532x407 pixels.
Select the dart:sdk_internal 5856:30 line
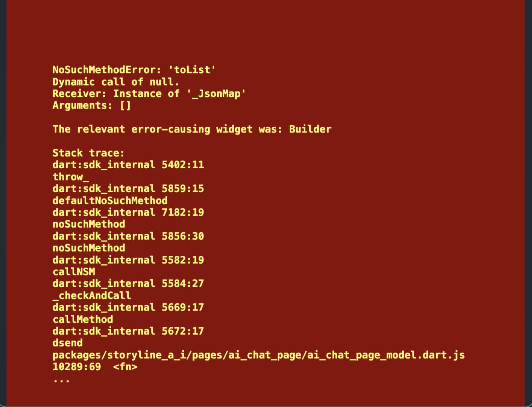tap(128, 236)
